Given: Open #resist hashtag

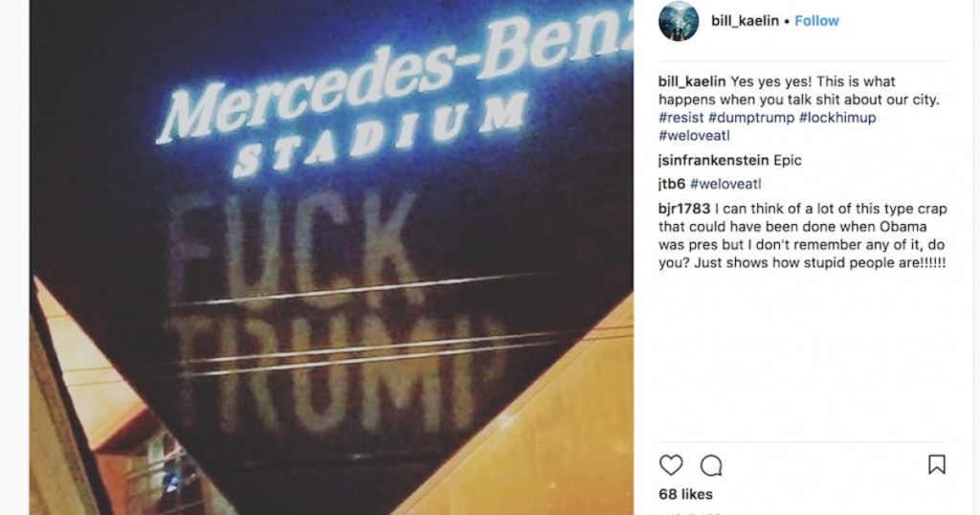Looking at the screenshot, I should [x=681, y=118].
